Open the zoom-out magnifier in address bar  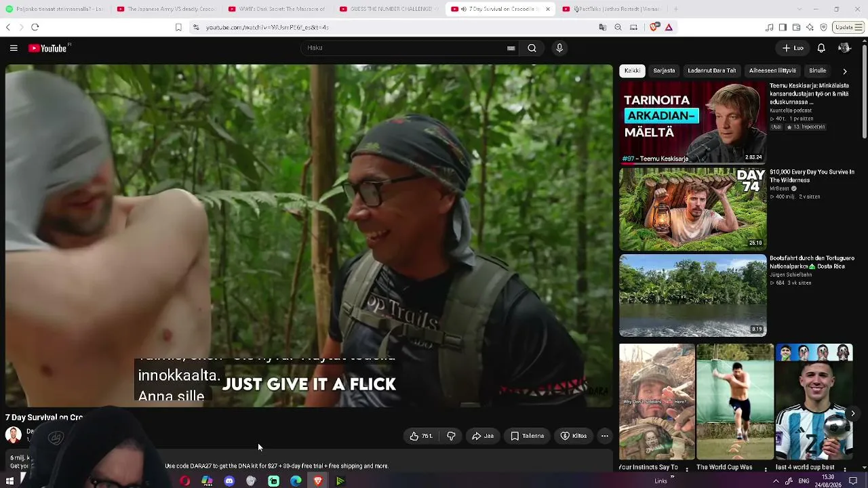(x=618, y=27)
